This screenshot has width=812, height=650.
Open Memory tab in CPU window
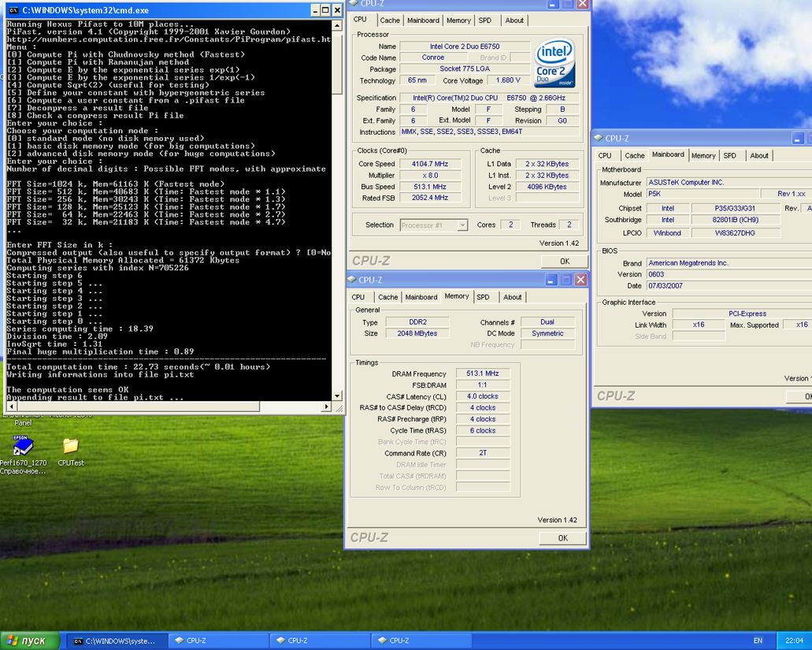[458, 20]
